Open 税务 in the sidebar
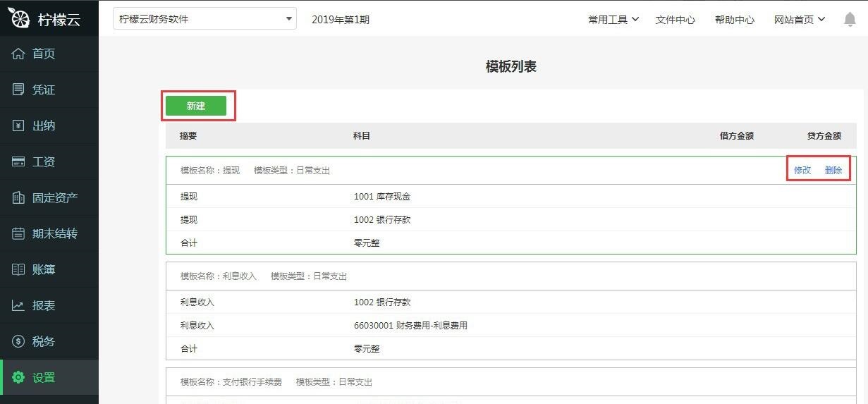The height and width of the screenshot is (404, 868). pyautogui.click(x=49, y=341)
